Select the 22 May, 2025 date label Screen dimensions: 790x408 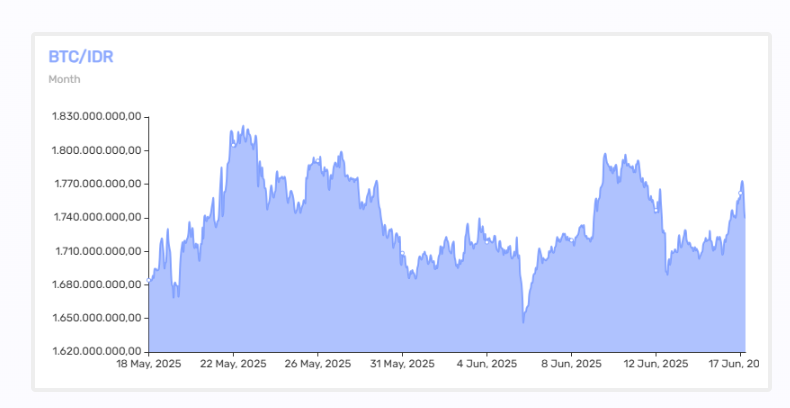pyautogui.click(x=233, y=363)
